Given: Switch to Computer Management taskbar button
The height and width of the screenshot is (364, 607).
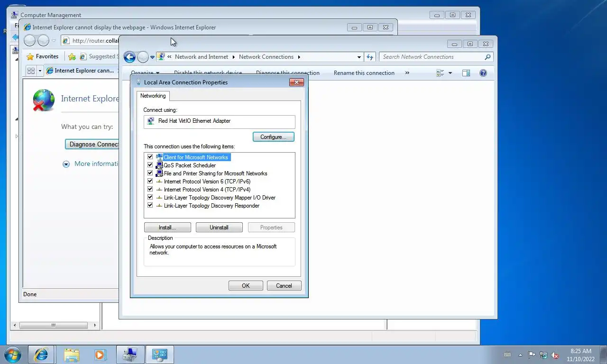Looking at the screenshot, I should click(x=130, y=355).
